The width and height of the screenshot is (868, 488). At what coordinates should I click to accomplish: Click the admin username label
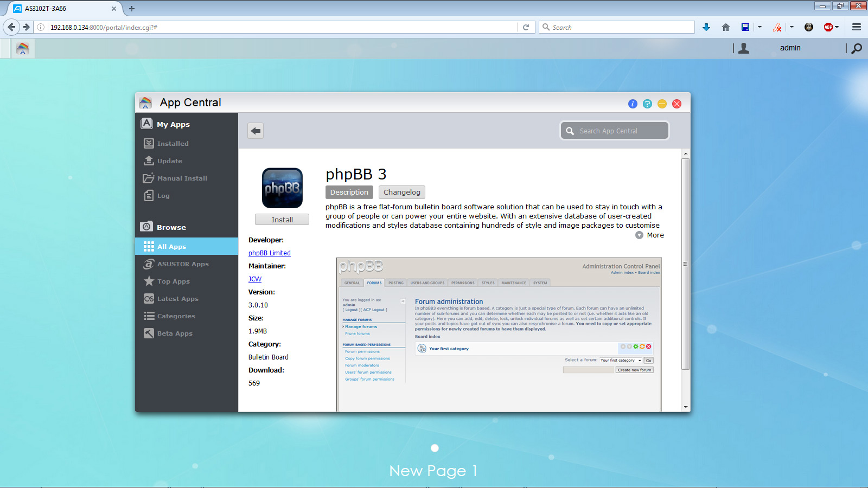790,48
